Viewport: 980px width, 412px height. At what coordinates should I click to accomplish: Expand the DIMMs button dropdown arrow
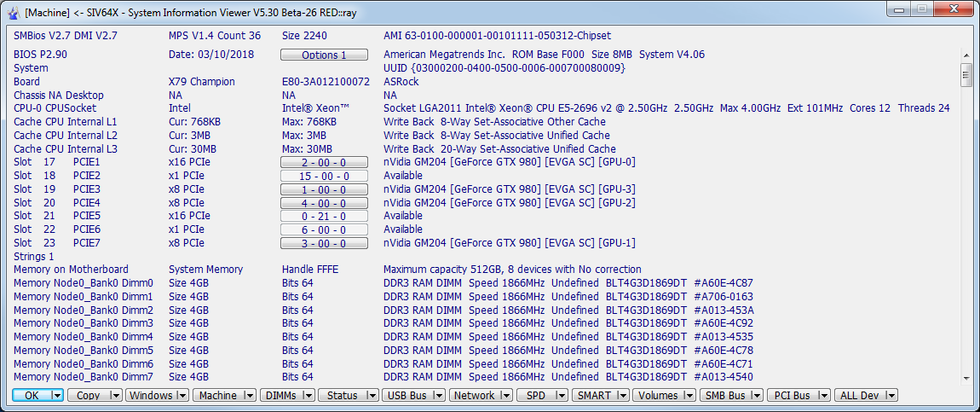click(x=309, y=395)
